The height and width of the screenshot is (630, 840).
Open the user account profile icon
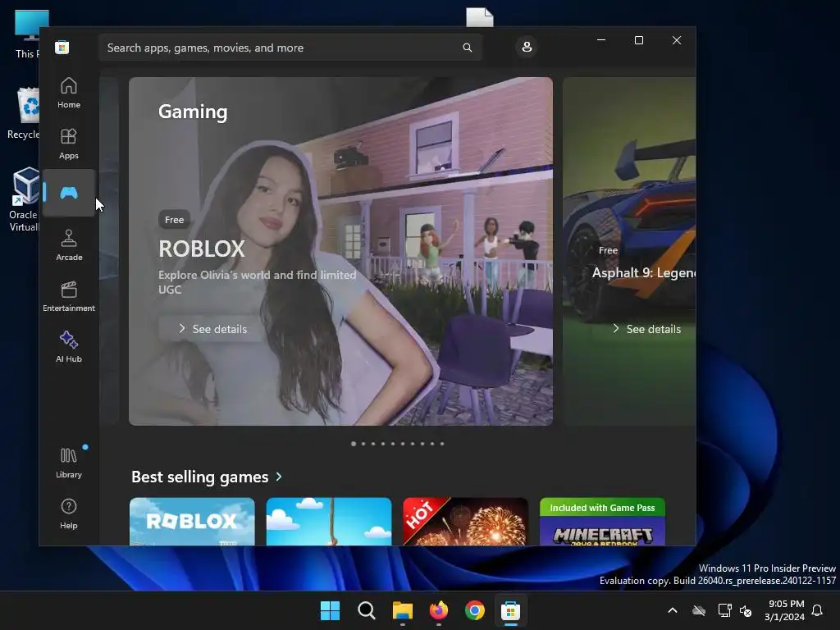tap(527, 47)
